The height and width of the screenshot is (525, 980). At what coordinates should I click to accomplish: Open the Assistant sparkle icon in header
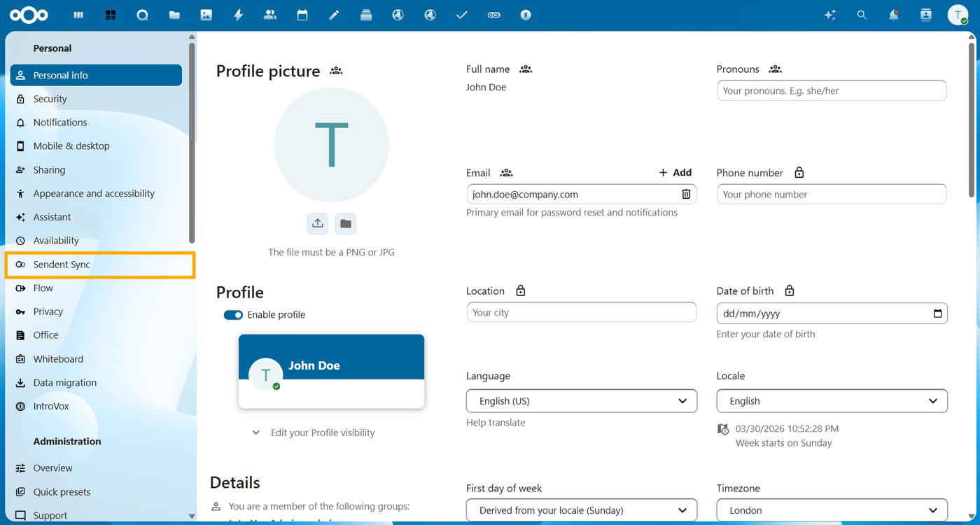pyautogui.click(x=830, y=15)
